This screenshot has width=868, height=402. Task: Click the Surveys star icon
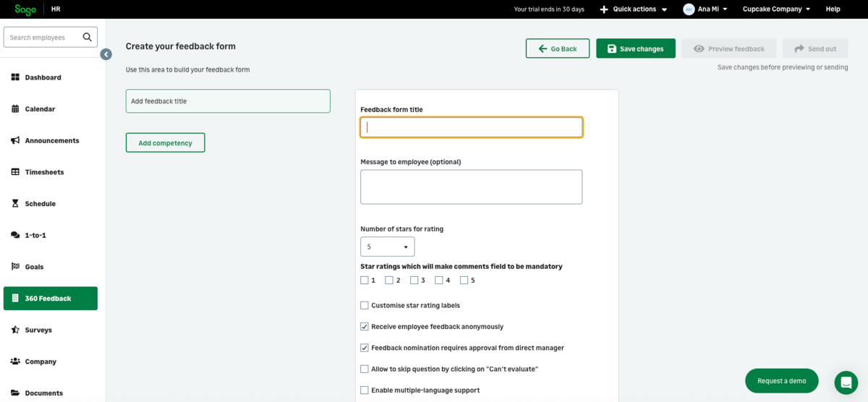pos(15,330)
